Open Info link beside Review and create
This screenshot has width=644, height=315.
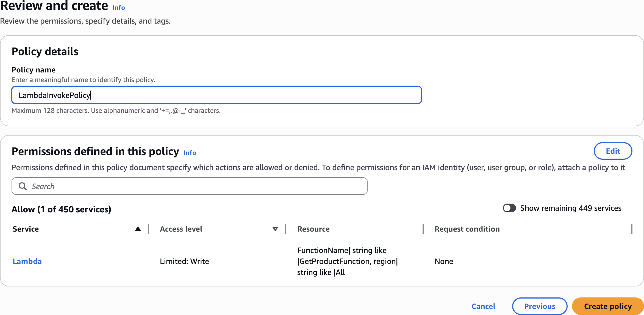coord(118,8)
